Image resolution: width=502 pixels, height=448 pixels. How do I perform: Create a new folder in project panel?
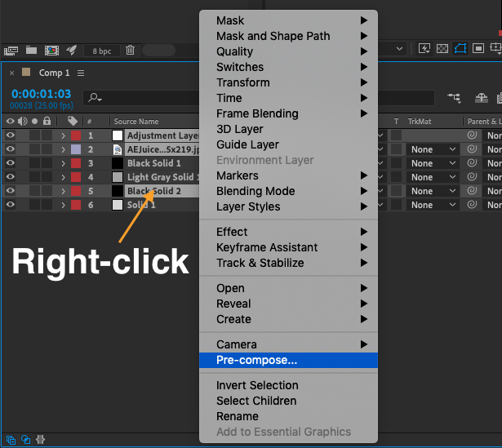point(31,51)
